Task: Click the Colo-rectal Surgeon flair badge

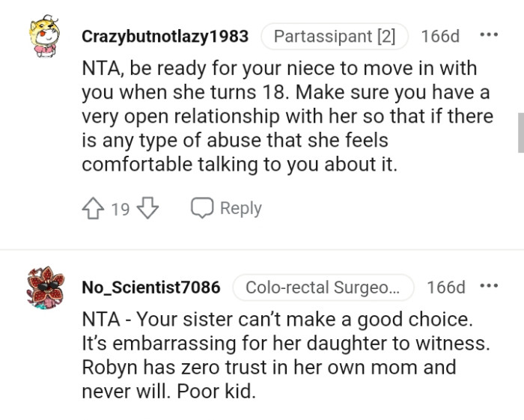Action: click(323, 287)
